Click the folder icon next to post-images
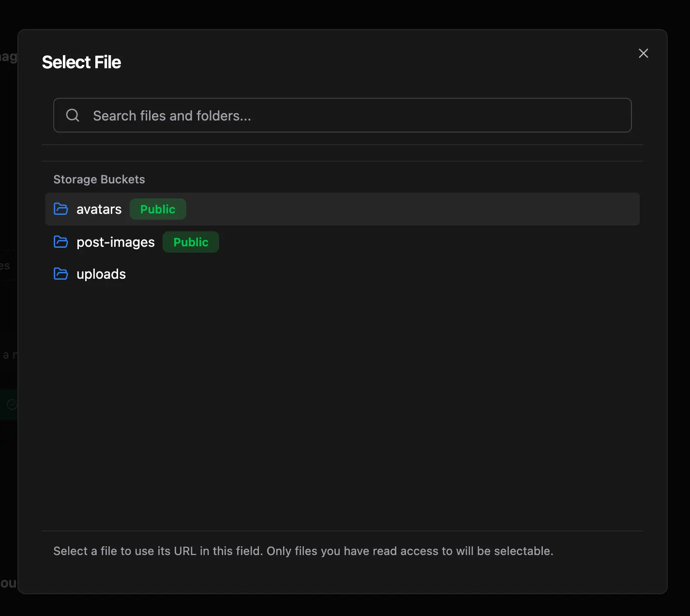Screen dimensions: 690x616 click(x=60, y=242)
